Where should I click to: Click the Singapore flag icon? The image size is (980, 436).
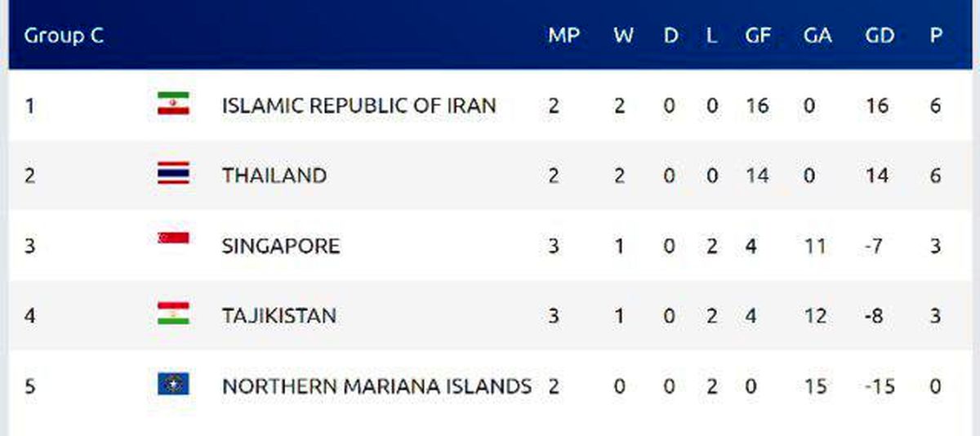pyautogui.click(x=173, y=238)
